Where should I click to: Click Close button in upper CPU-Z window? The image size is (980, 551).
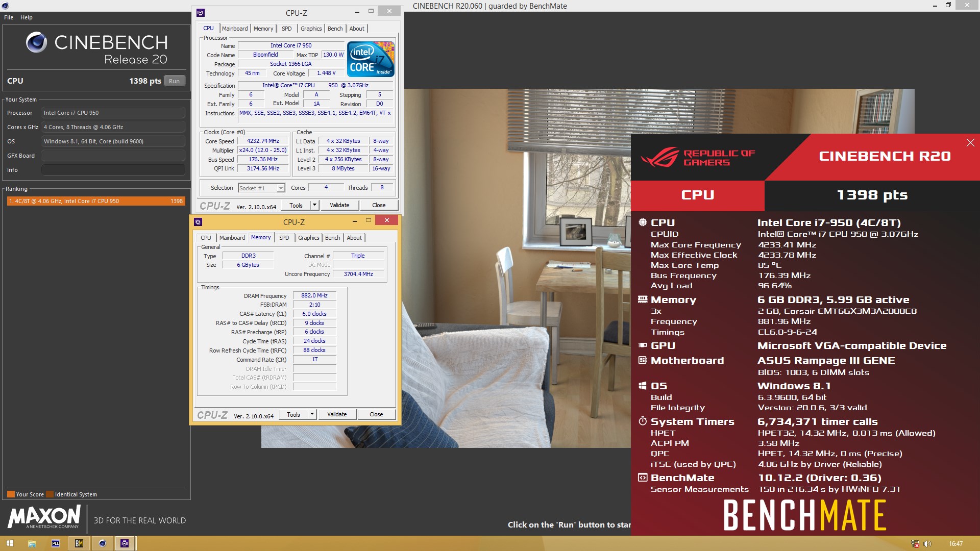click(x=379, y=205)
